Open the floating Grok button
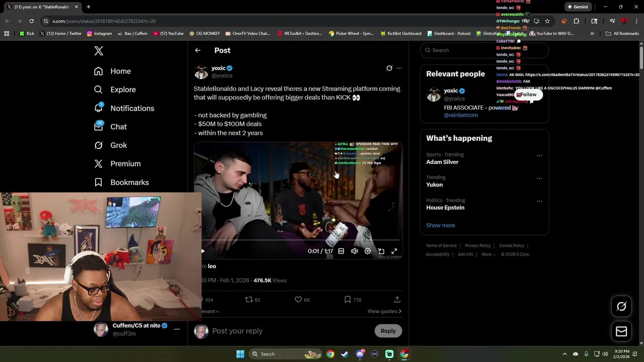The width and height of the screenshot is (644, 362). [621, 306]
